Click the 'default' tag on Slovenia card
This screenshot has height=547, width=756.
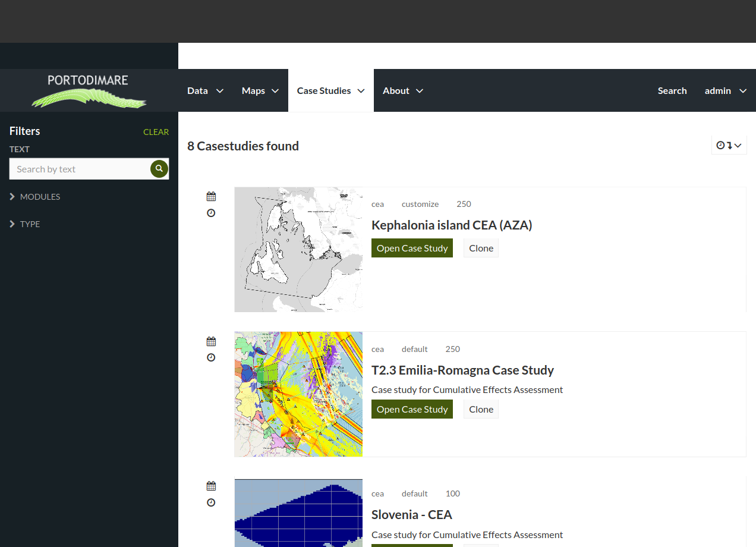(414, 493)
